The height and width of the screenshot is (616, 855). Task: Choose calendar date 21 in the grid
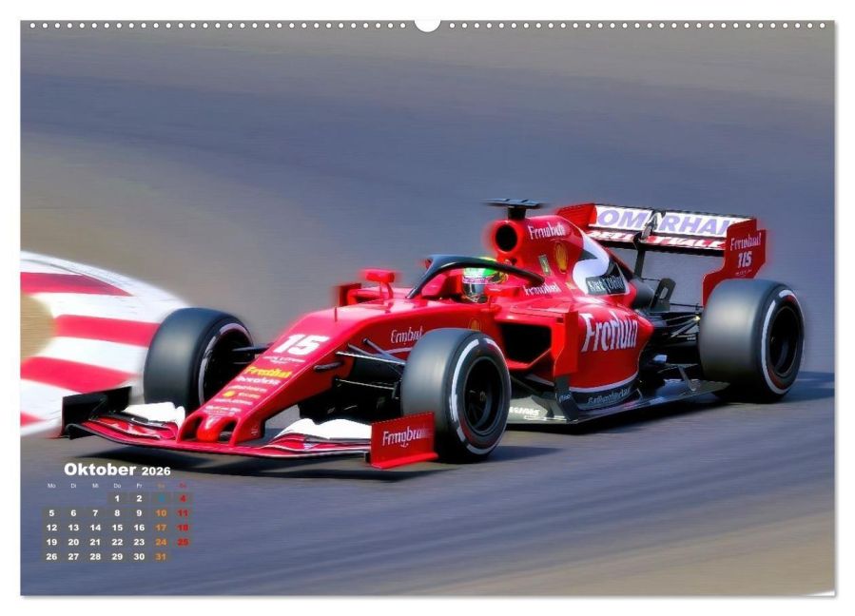(95, 543)
